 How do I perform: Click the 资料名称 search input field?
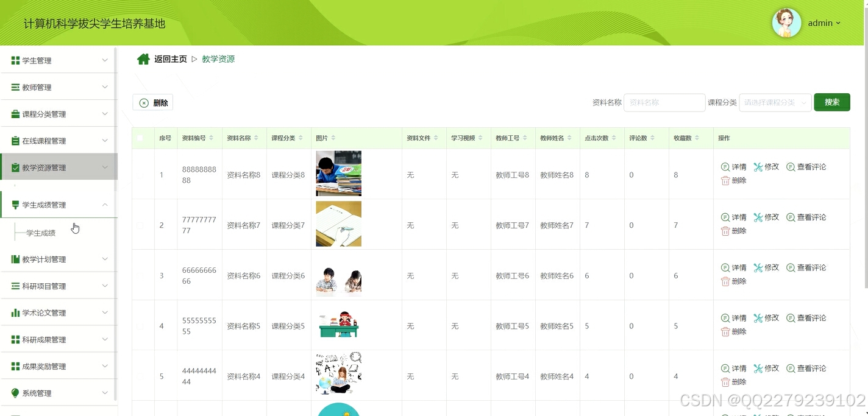664,102
